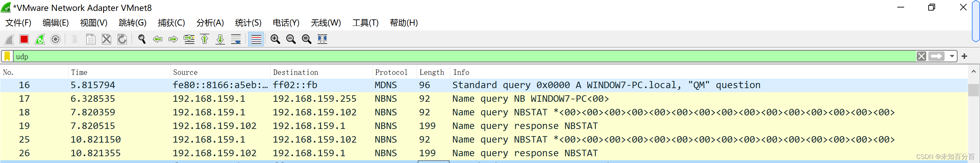Open the 工具(T) menu
The height and width of the screenshot is (163, 980).
point(365,23)
